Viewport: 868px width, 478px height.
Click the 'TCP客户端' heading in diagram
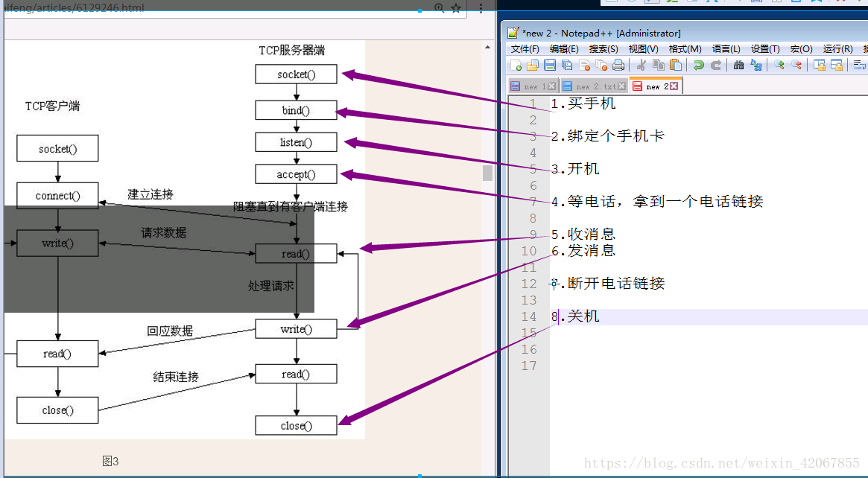pyautogui.click(x=53, y=106)
